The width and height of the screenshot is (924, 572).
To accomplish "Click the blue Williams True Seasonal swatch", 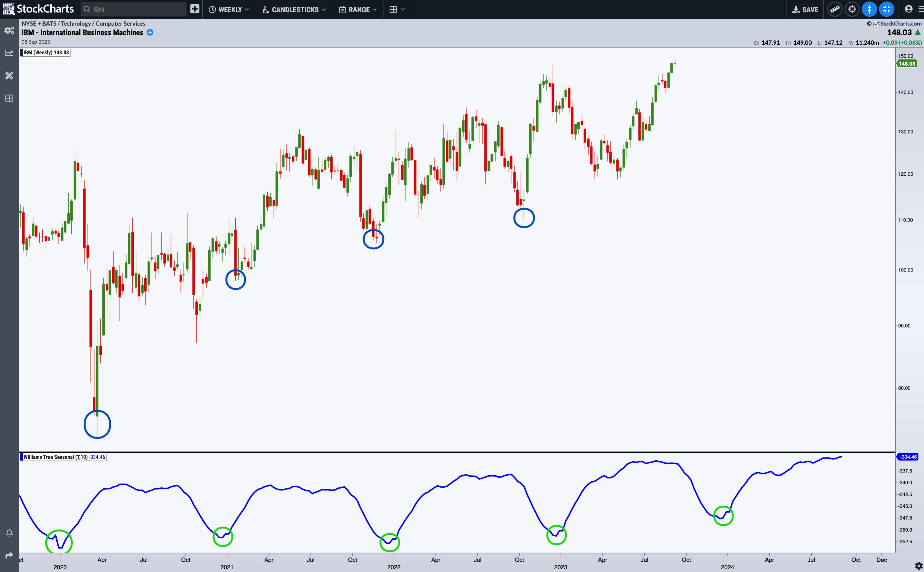I will tap(22, 457).
